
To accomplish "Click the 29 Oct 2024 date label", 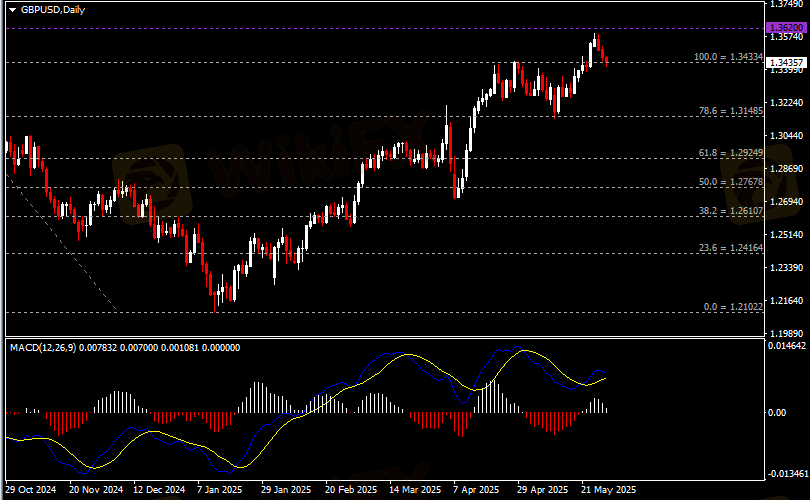I will [x=30, y=490].
